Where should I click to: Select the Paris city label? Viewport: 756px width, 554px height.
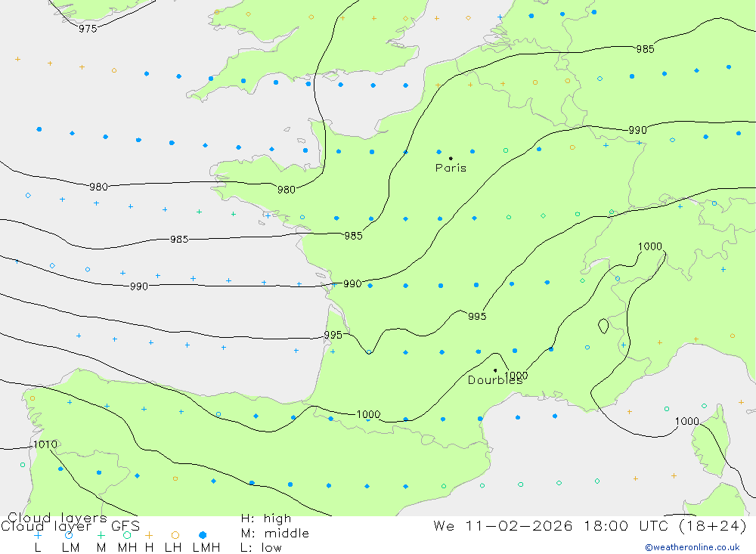(x=451, y=168)
